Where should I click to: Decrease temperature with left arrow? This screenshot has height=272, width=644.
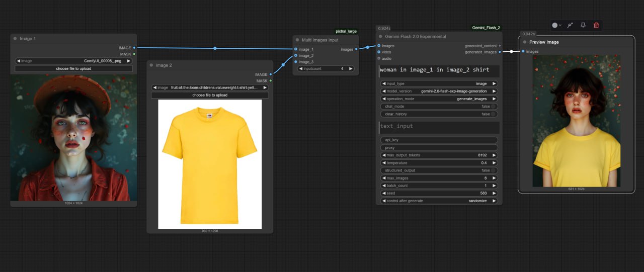384,163
